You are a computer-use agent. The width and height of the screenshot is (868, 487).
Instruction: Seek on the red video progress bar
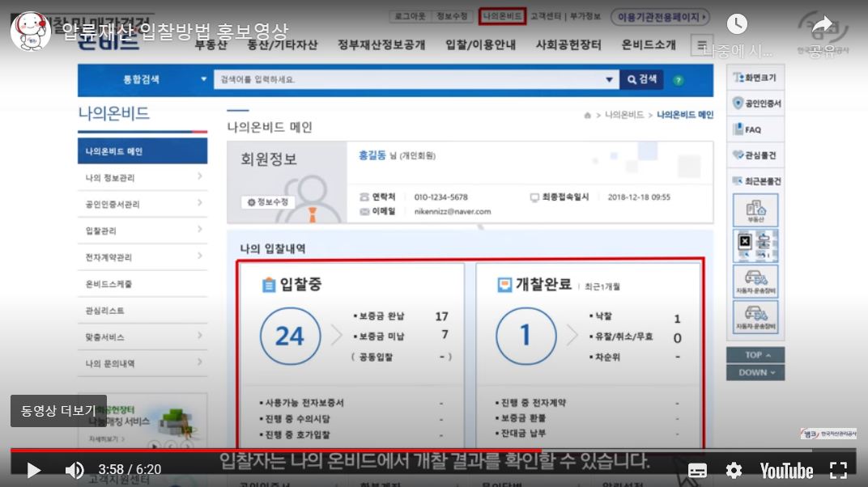click(275, 451)
